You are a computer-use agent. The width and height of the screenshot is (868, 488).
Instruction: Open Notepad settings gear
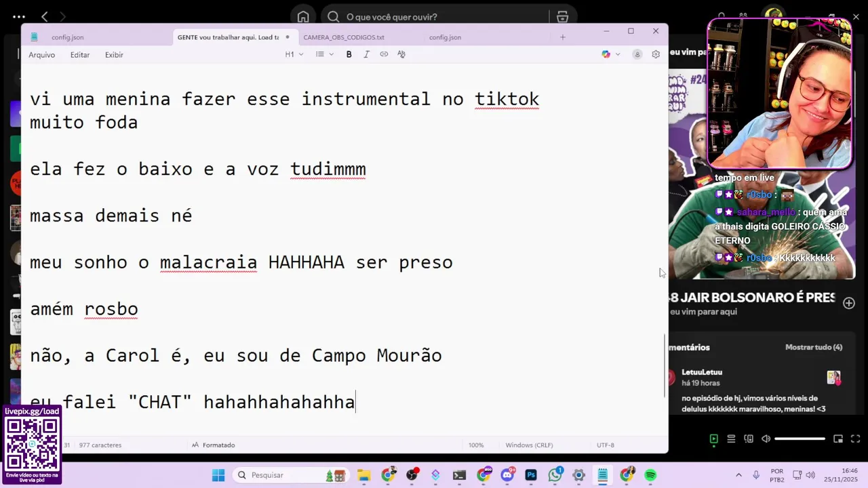click(x=656, y=54)
